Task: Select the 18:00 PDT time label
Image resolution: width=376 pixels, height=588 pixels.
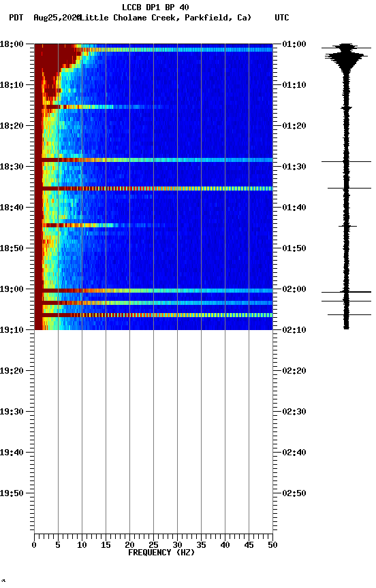Action: tap(12, 44)
